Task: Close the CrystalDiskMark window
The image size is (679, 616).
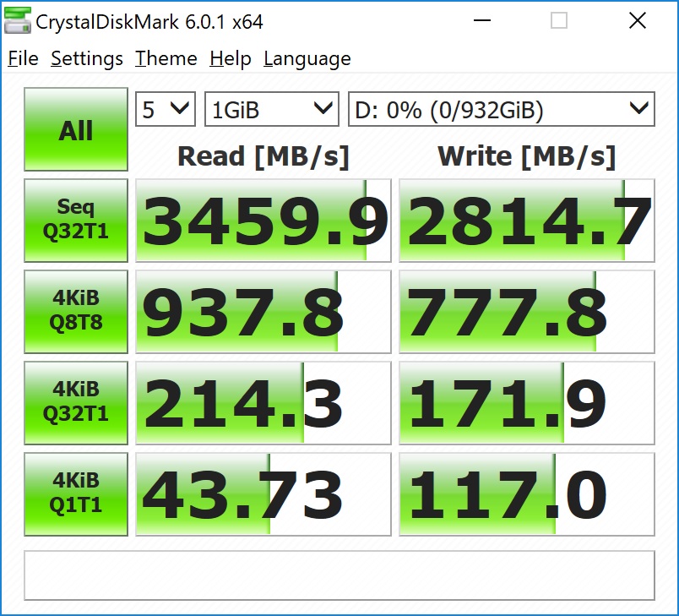Action: point(638,20)
